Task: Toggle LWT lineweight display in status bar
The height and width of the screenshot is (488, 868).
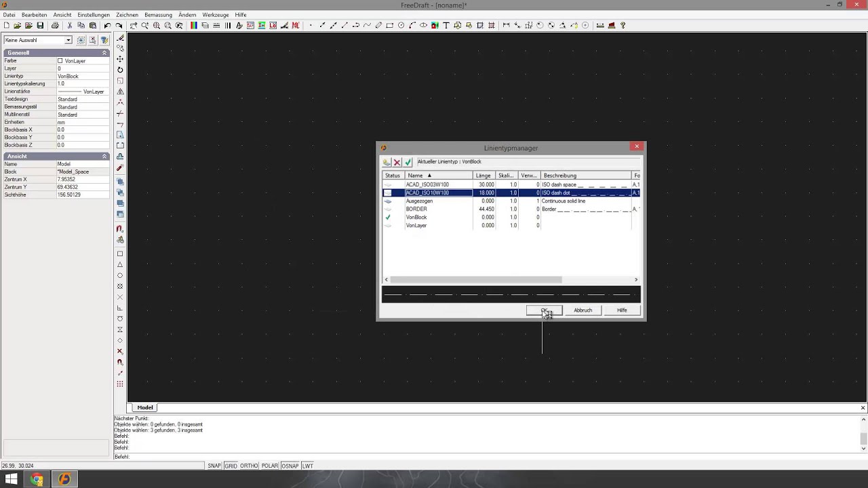Action: 308,466
